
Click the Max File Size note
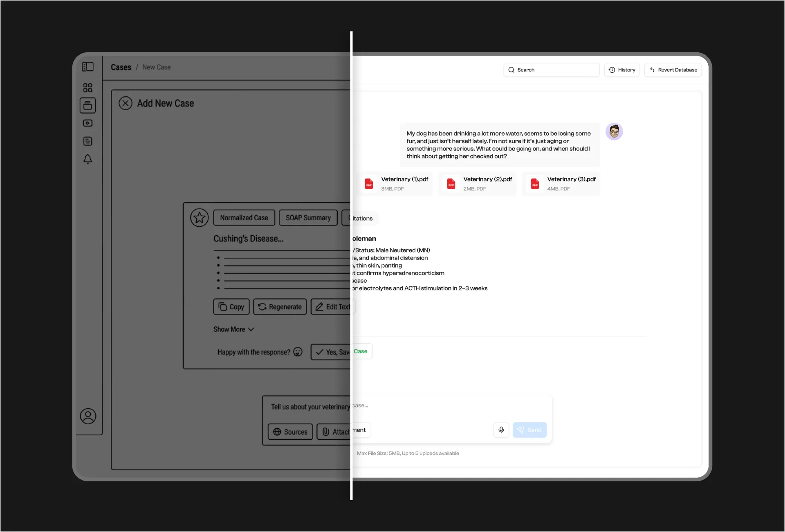coord(408,453)
